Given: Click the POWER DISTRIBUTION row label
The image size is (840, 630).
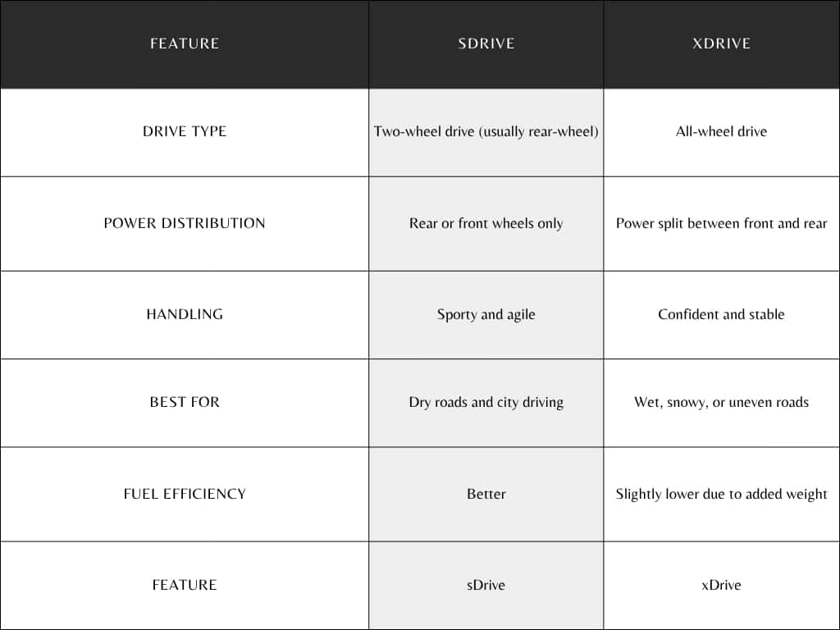Looking at the screenshot, I should 185,223.
